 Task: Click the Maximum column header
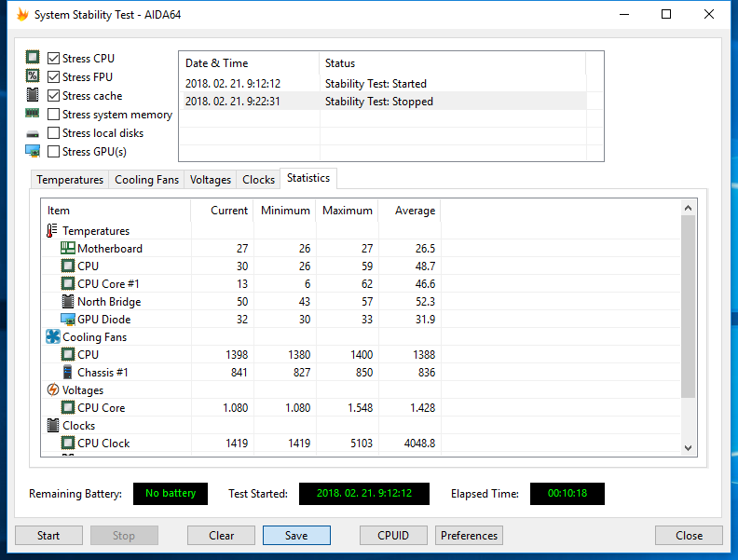[x=348, y=211]
